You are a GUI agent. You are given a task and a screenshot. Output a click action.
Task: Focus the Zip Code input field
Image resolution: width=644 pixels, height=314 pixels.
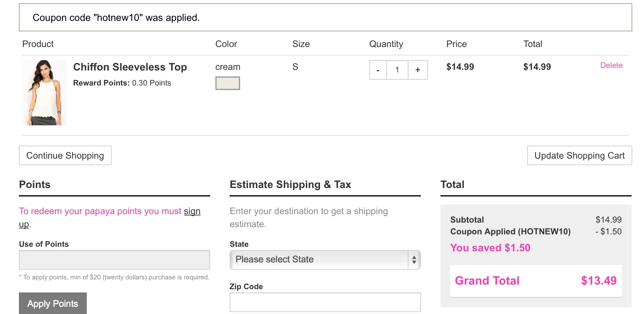[325, 302]
